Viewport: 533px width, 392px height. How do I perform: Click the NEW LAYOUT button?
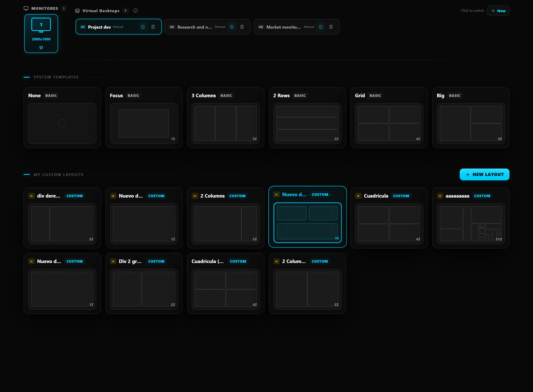[x=484, y=174]
